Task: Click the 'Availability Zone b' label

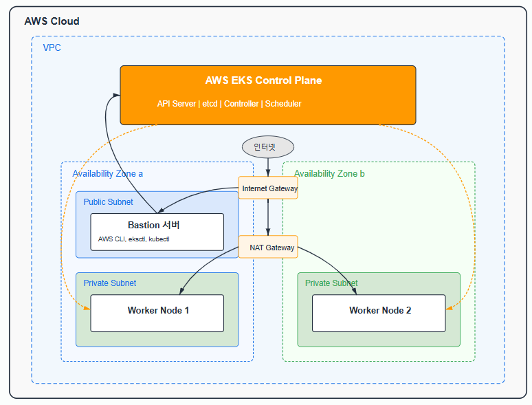Action: pos(329,173)
